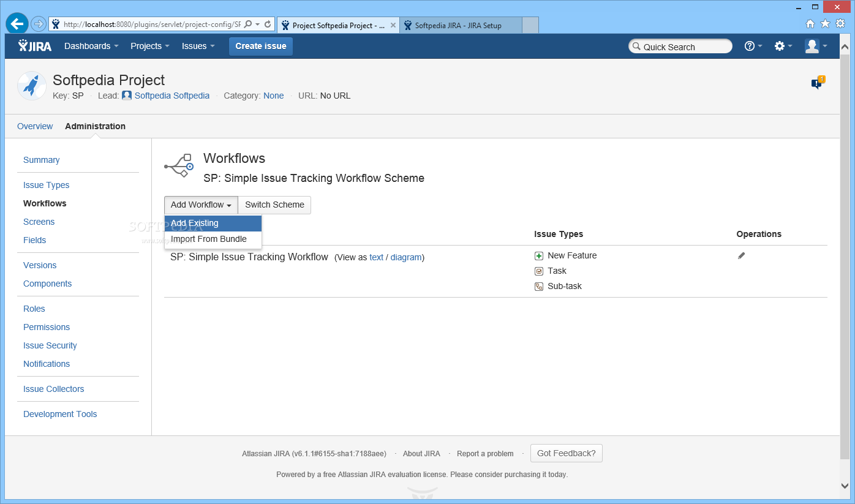Click the Sub-task issue type icon

point(539,287)
